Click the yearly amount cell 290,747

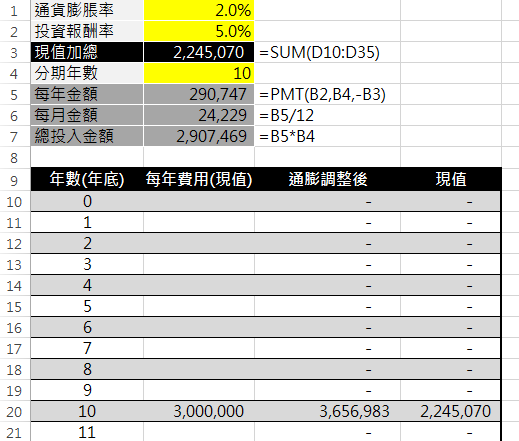pos(199,94)
